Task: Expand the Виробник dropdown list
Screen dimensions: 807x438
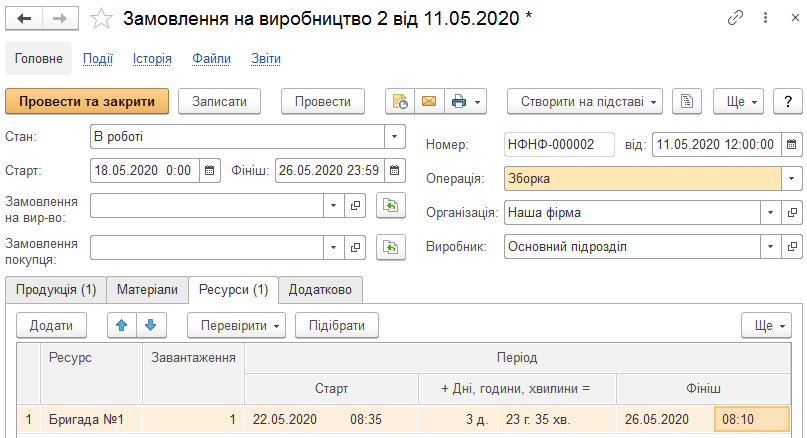Action: [770, 247]
